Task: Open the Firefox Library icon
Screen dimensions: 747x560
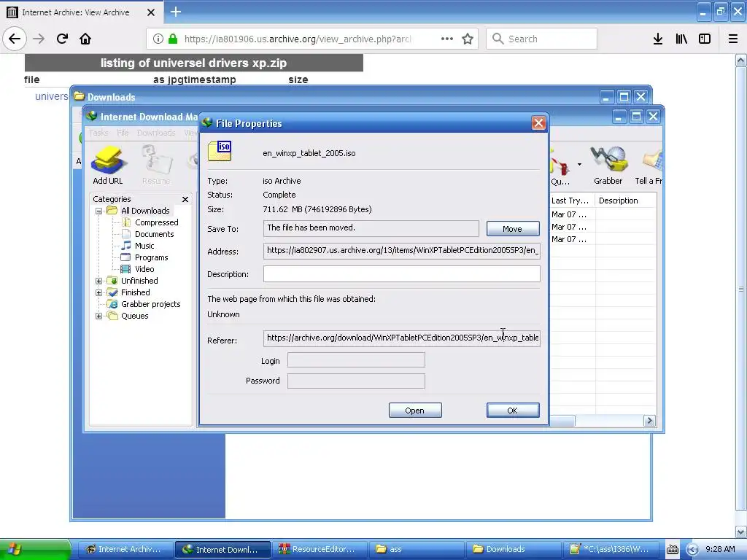Action: tap(681, 39)
